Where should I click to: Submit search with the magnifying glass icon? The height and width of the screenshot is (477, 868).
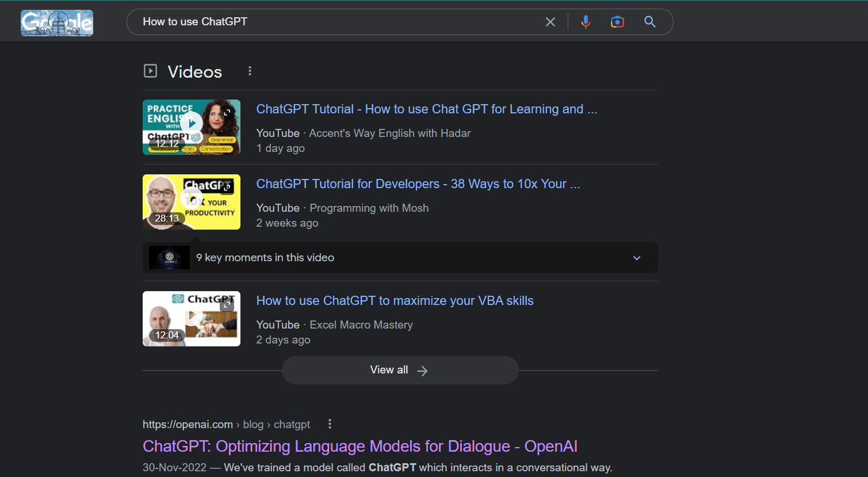650,22
